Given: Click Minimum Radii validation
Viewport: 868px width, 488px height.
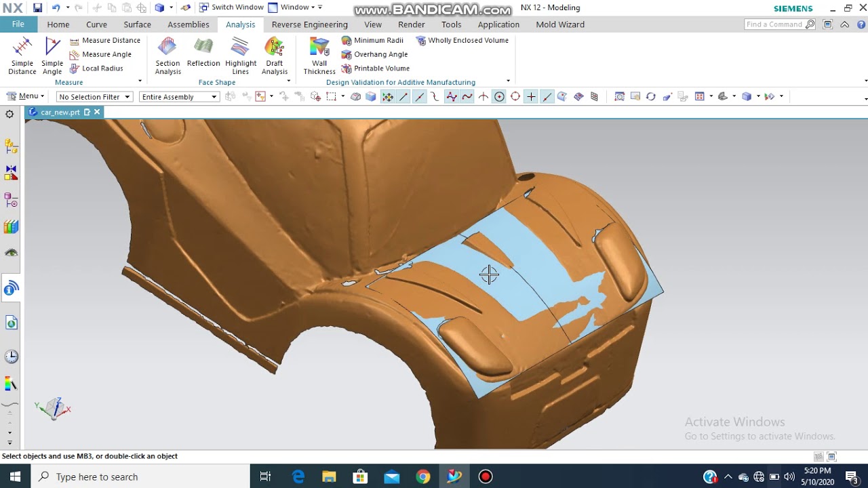Looking at the screenshot, I should pos(372,41).
